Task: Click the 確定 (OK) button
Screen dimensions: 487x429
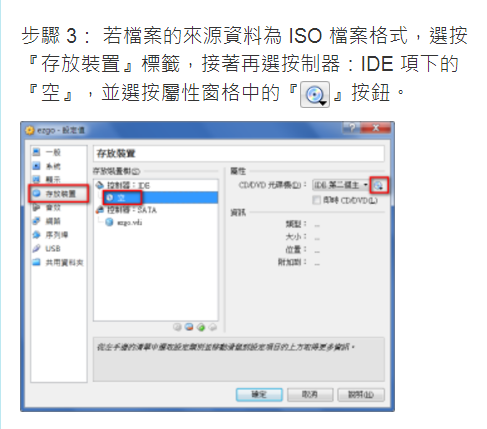Action: [259, 395]
